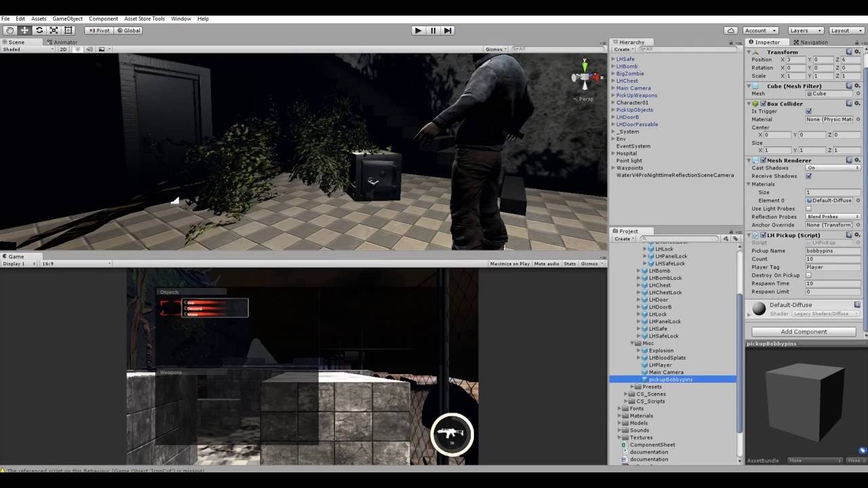Expand the Presets folder
The image size is (868, 488).
pos(633,386)
